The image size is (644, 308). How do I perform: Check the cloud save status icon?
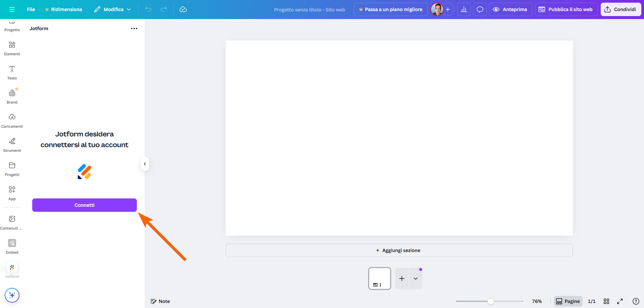[x=183, y=9]
